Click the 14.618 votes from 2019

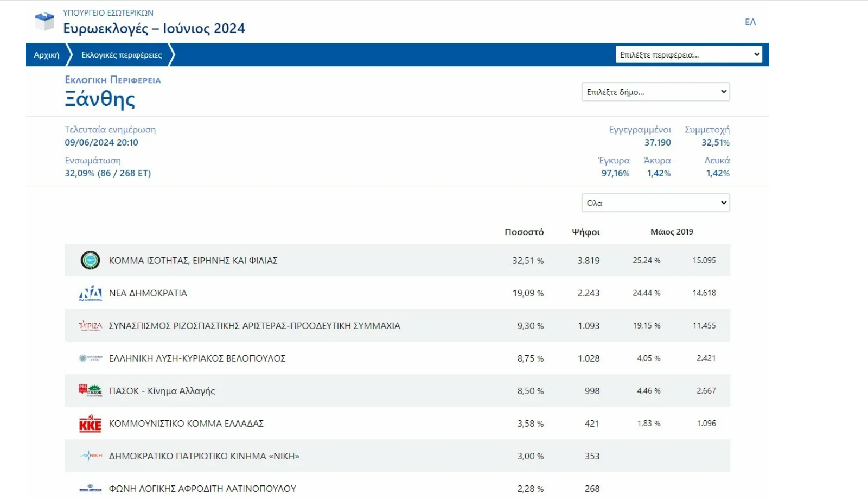click(x=704, y=293)
